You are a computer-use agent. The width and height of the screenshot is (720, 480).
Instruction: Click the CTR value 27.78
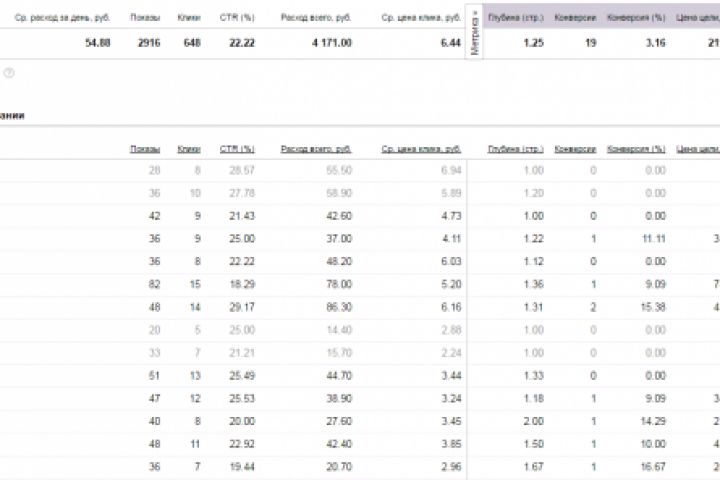pos(242,193)
